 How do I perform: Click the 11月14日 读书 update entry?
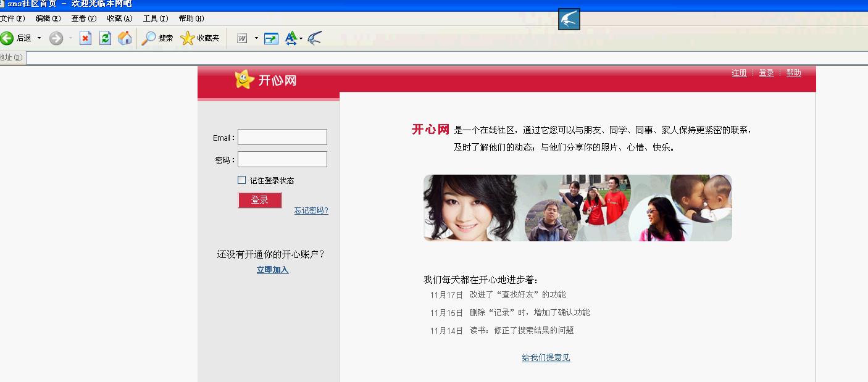(502, 331)
